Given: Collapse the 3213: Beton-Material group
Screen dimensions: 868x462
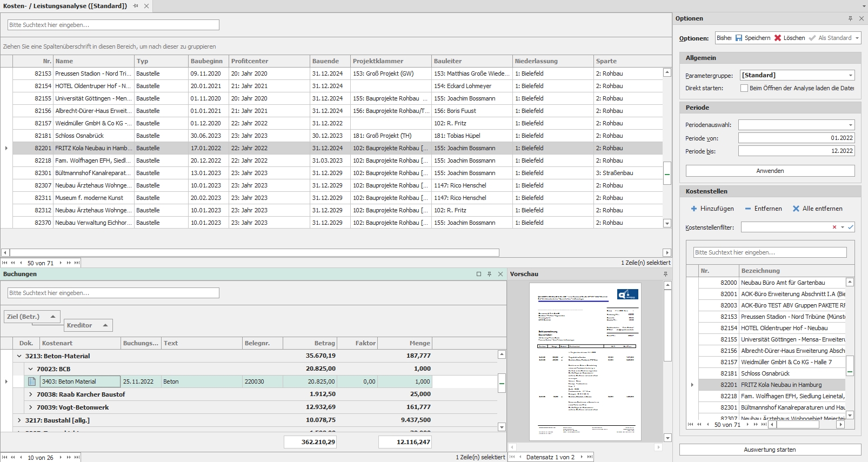Looking at the screenshot, I should pos(19,356).
